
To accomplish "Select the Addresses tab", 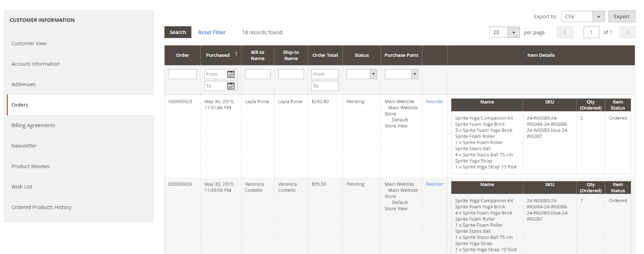I will click(x=23, y=84).
